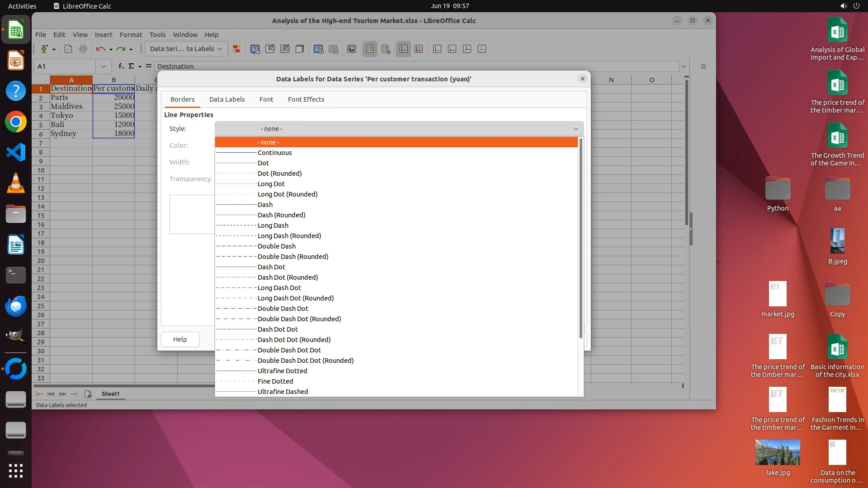
Task: Toggle the Legend On/Off toolbar button
Action: 370,49
